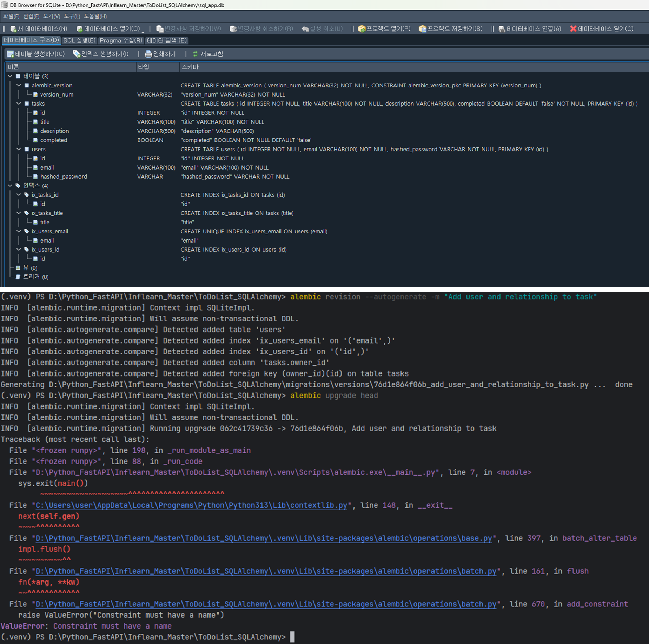The width and height of the screenshot is (649, 644).
Task: Click the CREATE TABLE tasks schema text
Action: point(409,104)
